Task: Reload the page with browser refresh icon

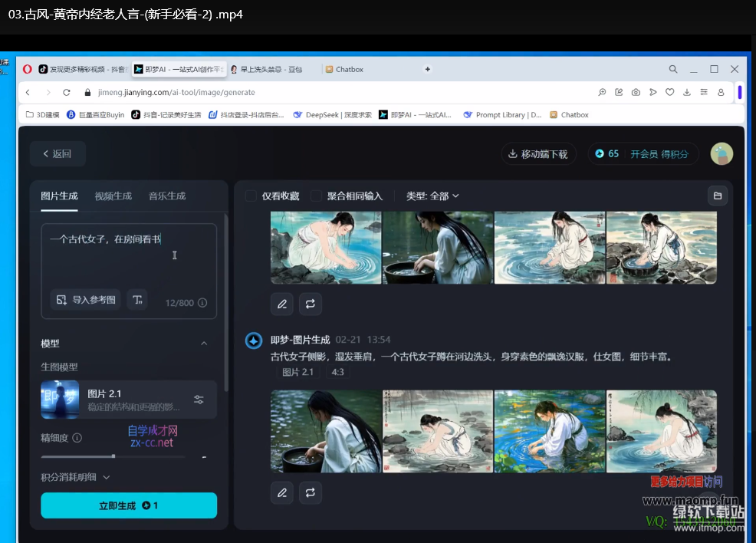Action: 67,92
